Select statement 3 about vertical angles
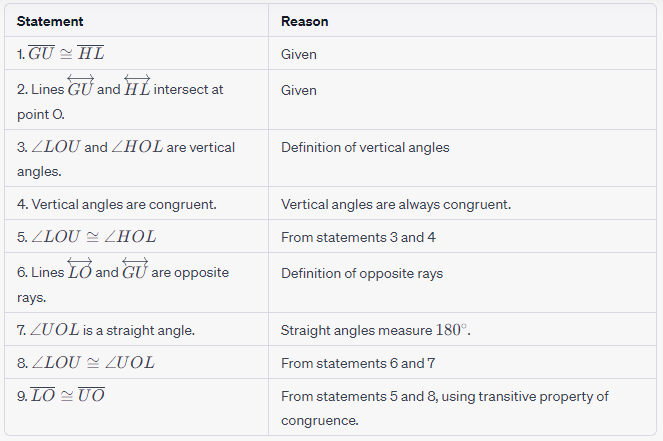 click(126, 159)
